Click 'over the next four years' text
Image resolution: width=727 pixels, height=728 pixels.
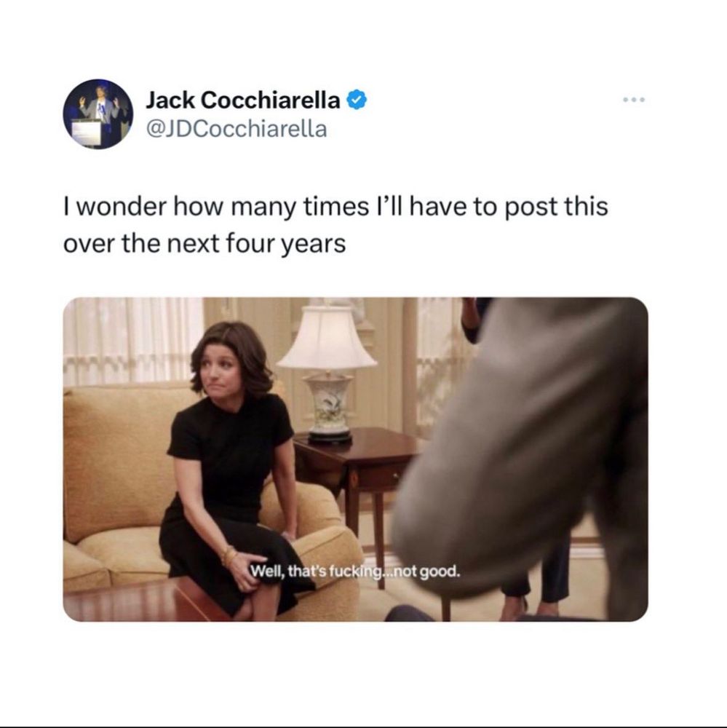click(x=204, y=243)
